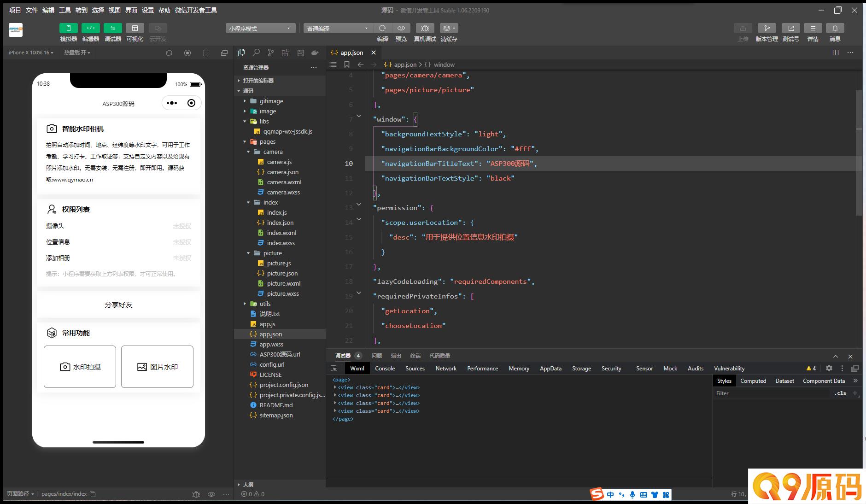Screen dimensions: 866x504
Task: Toggle the visualization (可视化) button
Action: click(135, 28)
